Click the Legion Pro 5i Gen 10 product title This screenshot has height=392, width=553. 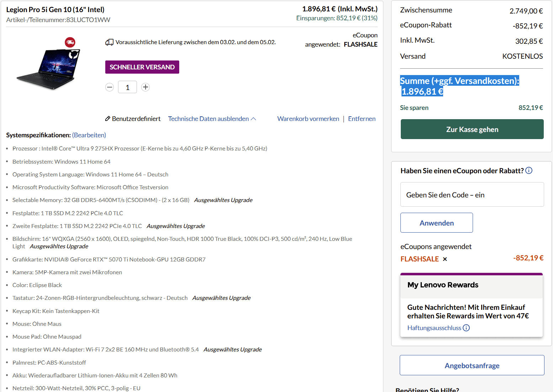point(55,10)
